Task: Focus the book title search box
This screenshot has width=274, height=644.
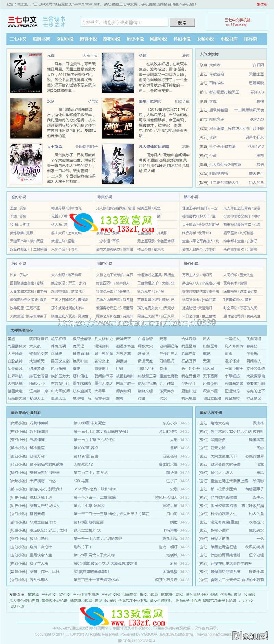Action: [x=124, y=23]
